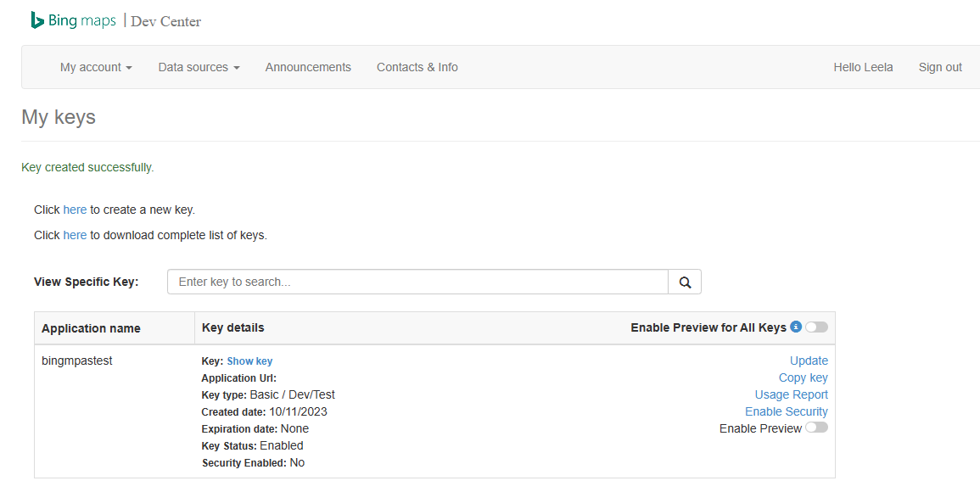
Task: Click the View Specific Key label
Action: point(87,282)
